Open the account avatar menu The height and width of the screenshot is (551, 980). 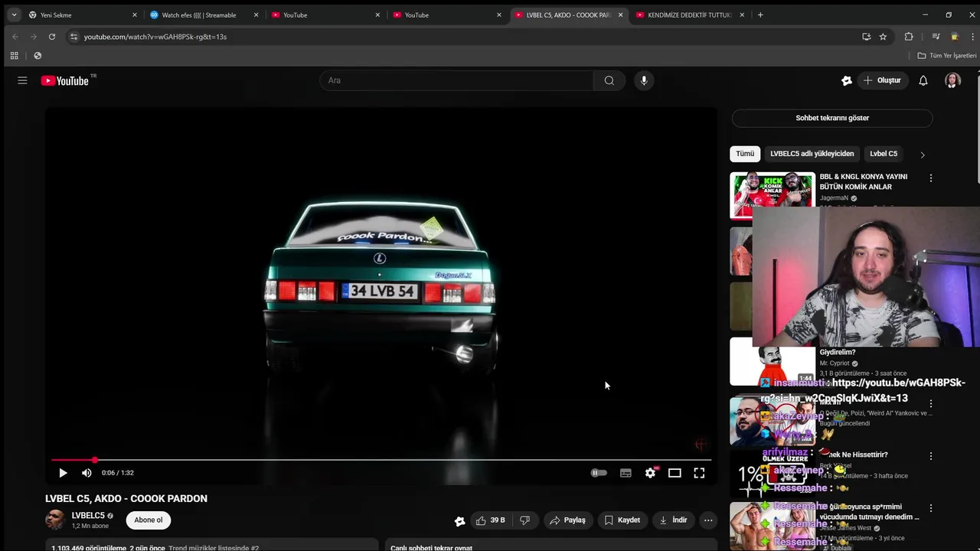[952, 80]
